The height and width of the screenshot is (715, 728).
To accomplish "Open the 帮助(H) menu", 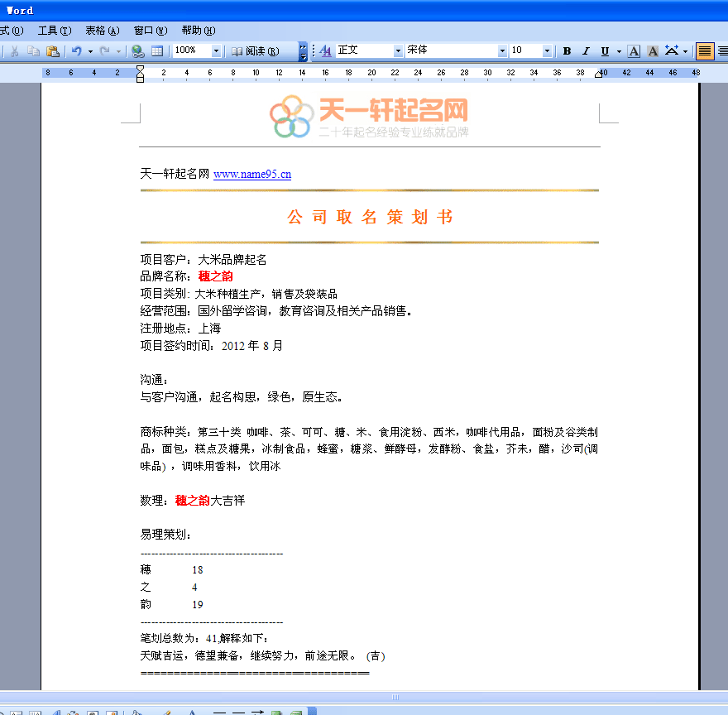I will (199, 31).
